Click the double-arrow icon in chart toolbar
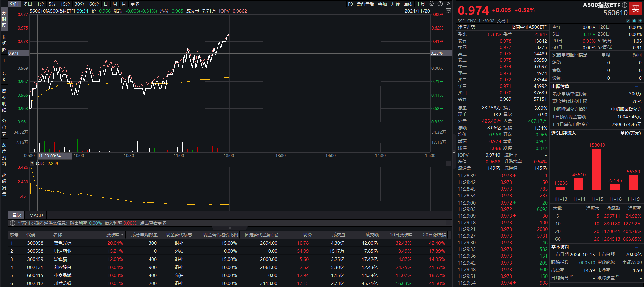644x287 pixels. (x=448, y=4)
